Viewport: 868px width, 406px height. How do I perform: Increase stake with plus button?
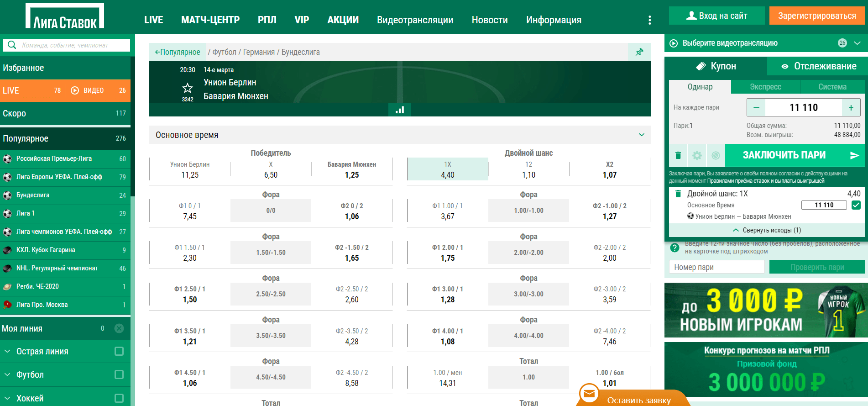[x=851, y=108]
